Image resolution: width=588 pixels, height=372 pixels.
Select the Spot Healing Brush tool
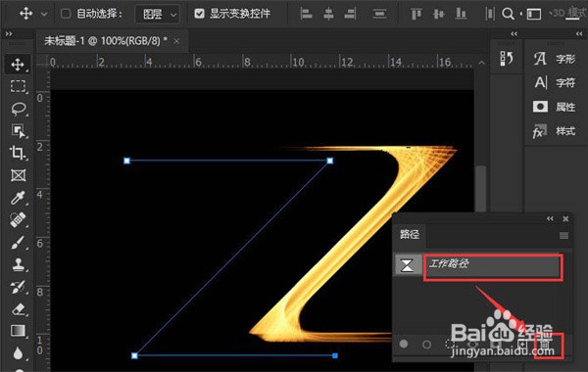pos(18,219)
